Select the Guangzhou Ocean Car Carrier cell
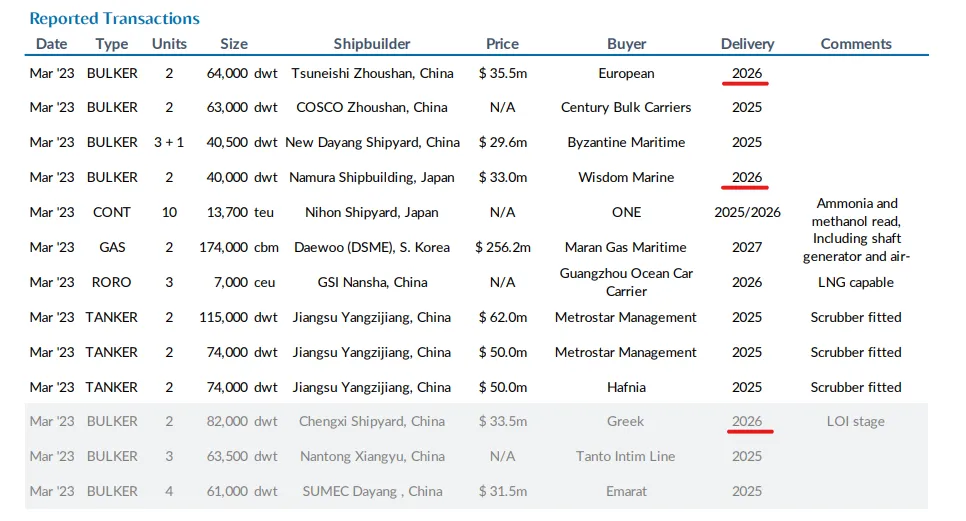 click(626, 282)
